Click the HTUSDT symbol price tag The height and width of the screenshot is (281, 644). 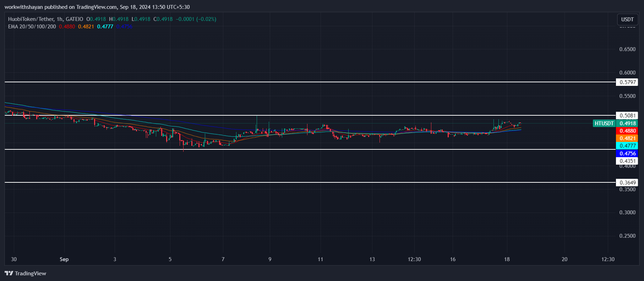point(604,123)
